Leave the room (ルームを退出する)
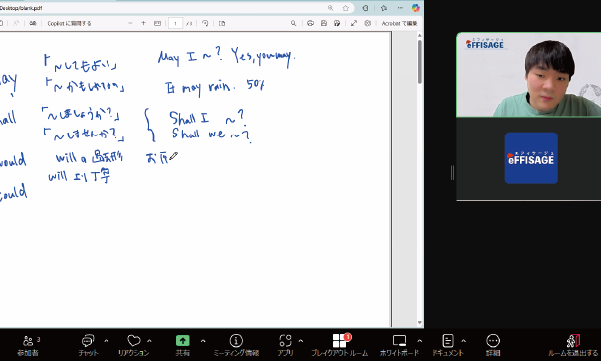This screenshot has width=601, height=361. coord(573,345)
